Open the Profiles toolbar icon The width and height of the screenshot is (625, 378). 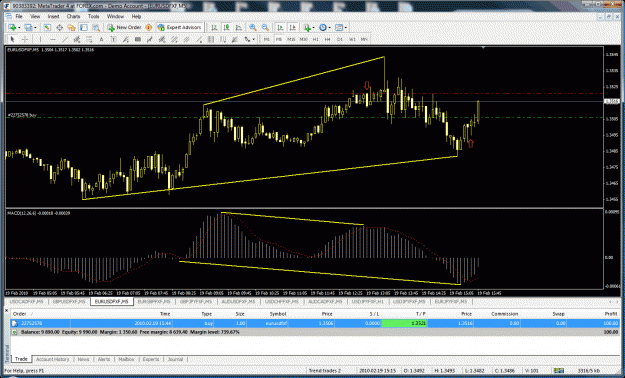point(28,28)
